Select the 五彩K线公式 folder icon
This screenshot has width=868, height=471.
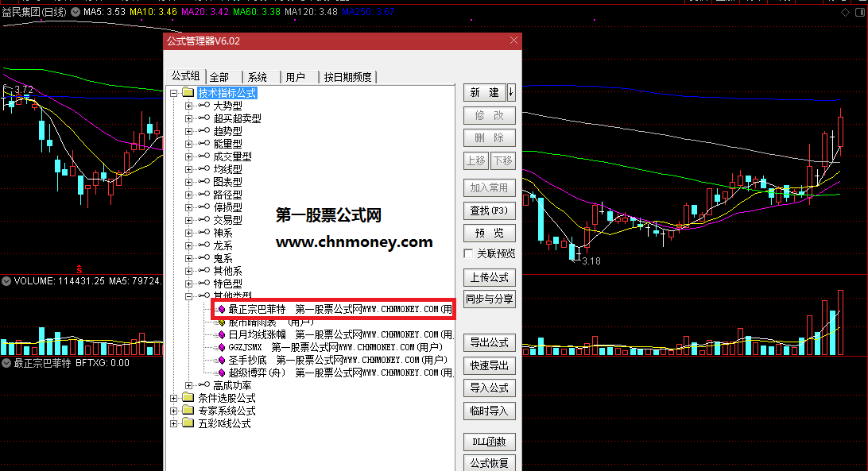(188, 423)
